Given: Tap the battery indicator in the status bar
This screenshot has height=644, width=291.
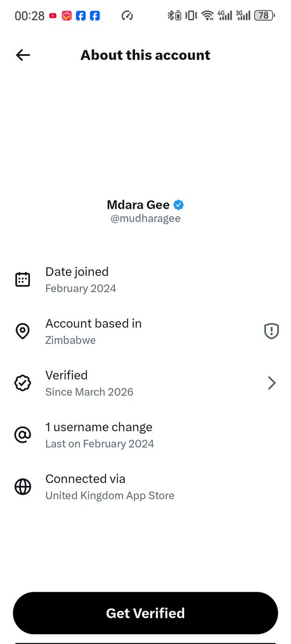Looking at the screenshot, I should coord(264,16).
